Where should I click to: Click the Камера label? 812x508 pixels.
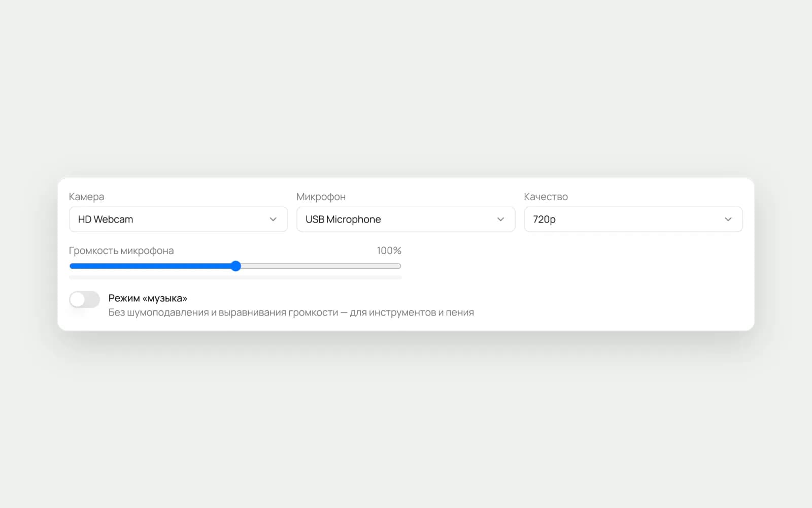click(86, 197)
